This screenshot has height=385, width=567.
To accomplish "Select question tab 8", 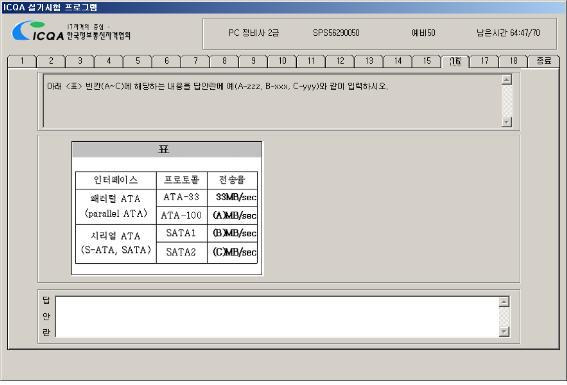I will point(225,61).
